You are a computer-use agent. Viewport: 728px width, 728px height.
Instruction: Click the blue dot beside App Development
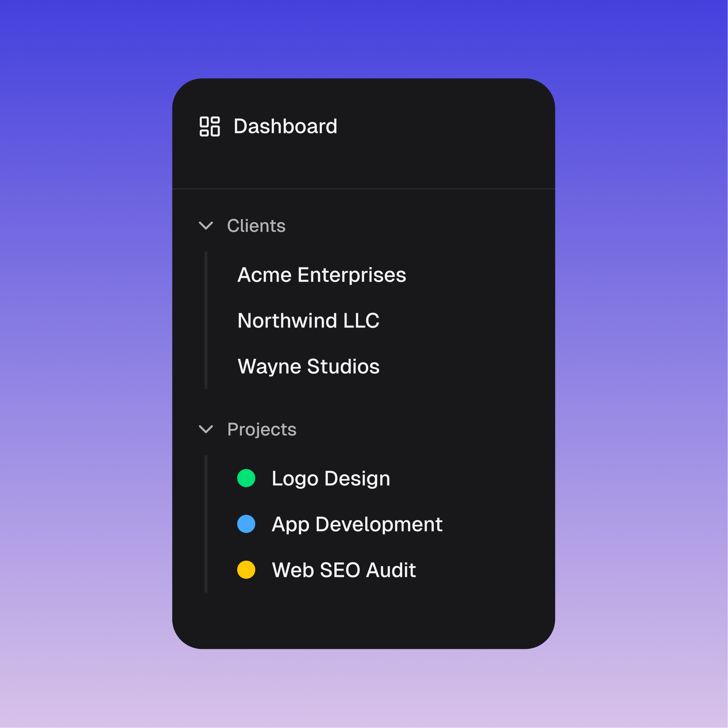(246, 524)
